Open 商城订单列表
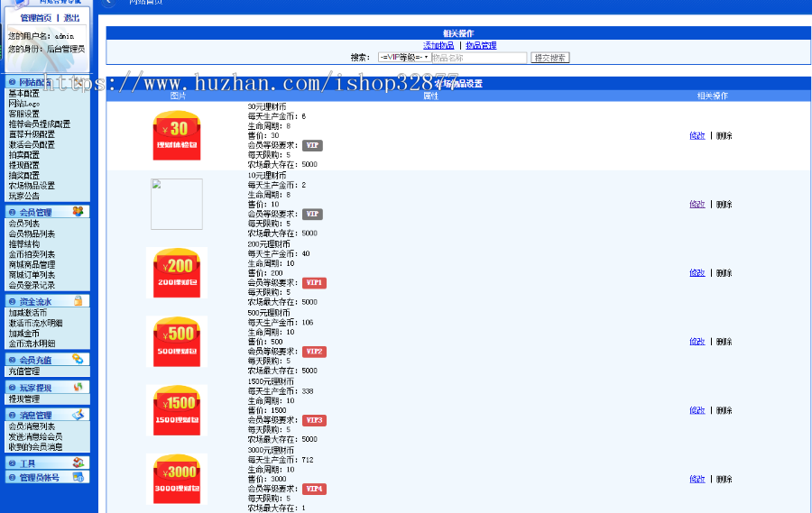Viewport: 812px width, 513px height. click(32, 275)
